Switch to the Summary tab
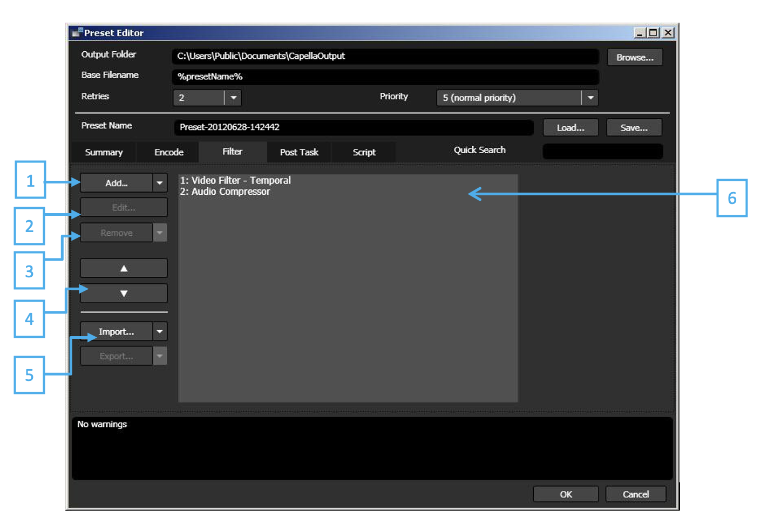 click(x=104, y=152)
